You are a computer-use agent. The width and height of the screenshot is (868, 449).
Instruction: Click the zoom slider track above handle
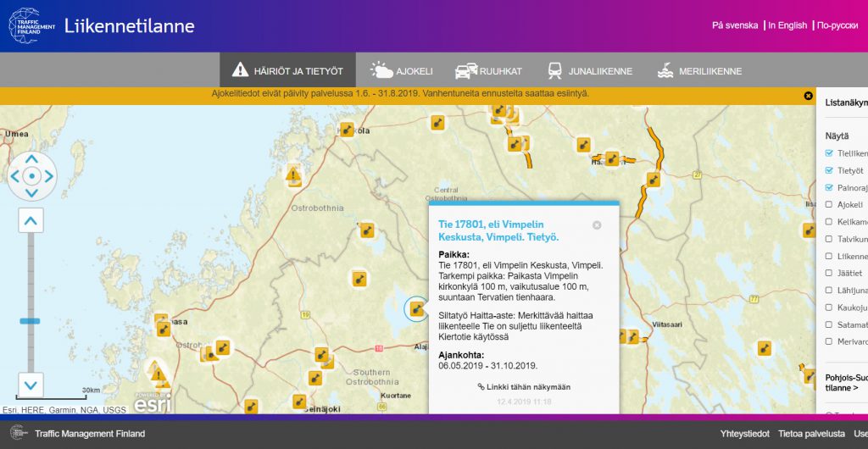(31, 274)
